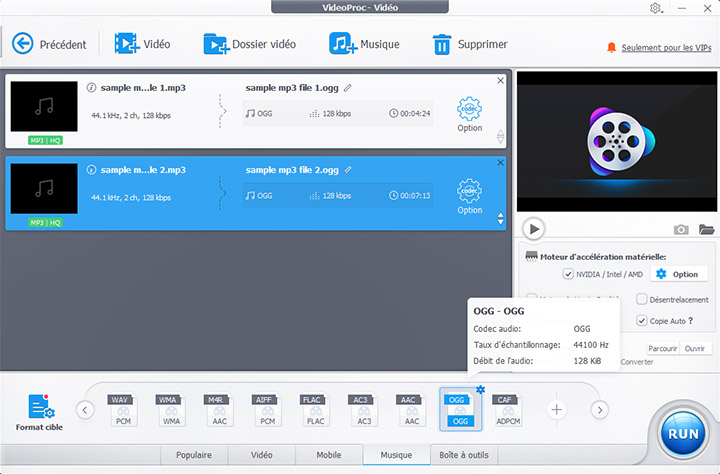The width and height of the screenshot is (720, 474).
Task: Open the Boîte à outils tab
Action: click(x=464, y=455)
